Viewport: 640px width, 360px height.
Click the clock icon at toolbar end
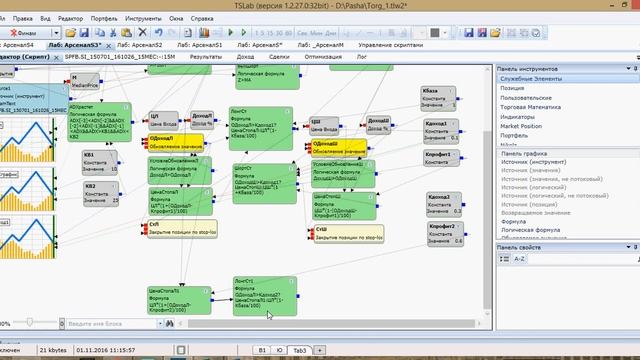coord(536,33)
